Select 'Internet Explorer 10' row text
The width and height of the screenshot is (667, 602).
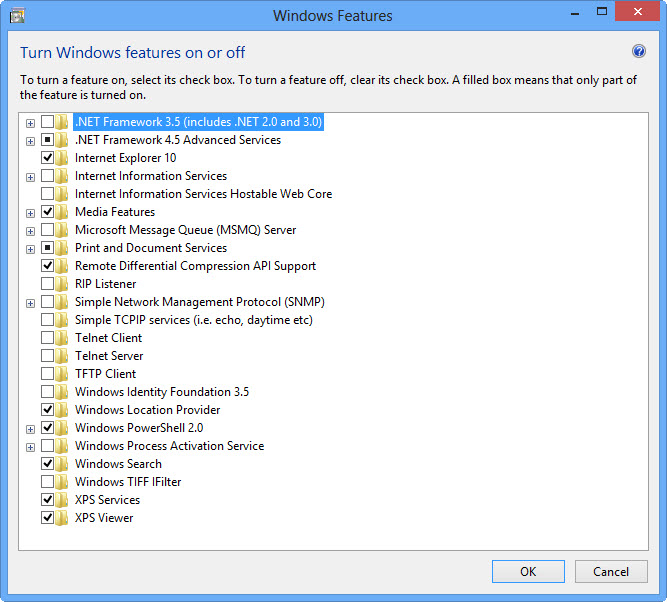point(125,158)
